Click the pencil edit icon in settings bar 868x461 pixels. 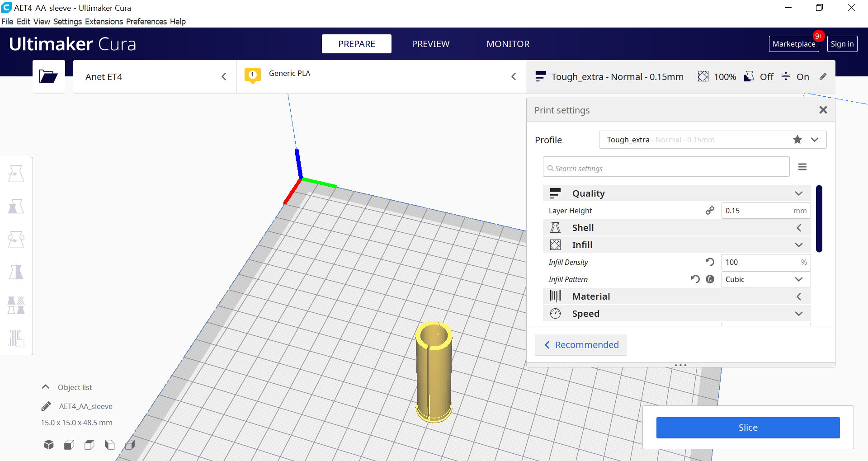[x=823, y=76]
